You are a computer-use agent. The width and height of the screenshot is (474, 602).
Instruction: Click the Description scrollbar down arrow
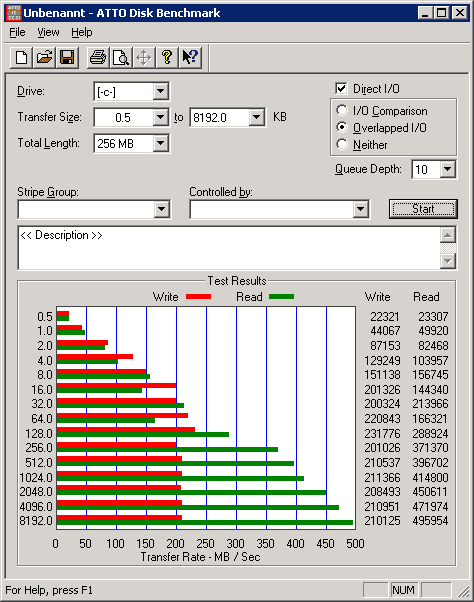click(448, 261)
